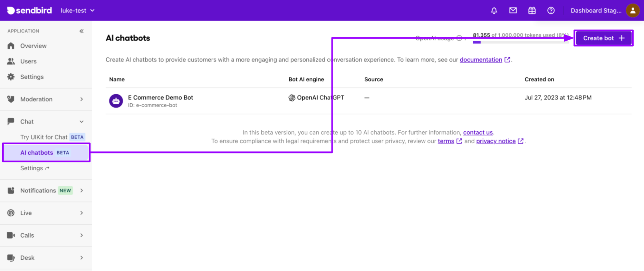Click the Calls video camera icon
The image size is (644, 271).
pyautogui.click(x=11, y=235)
